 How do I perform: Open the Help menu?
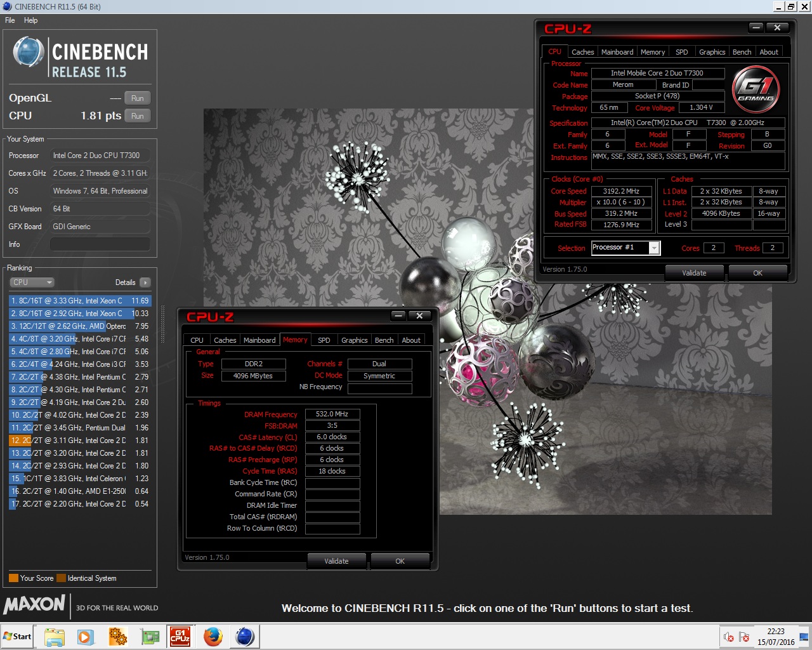click(30, 20)
